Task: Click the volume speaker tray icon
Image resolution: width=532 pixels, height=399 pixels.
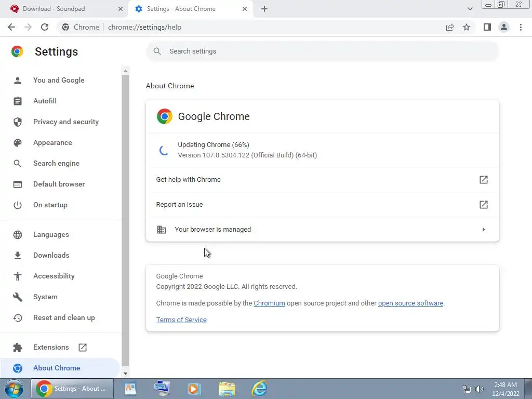Action: (480, 389)
